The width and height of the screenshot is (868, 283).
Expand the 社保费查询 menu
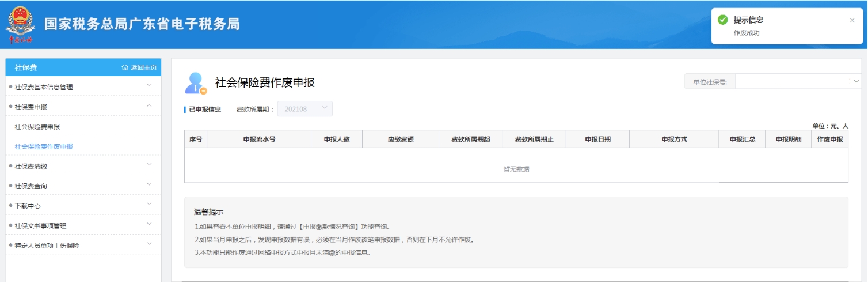click(x=149, y=186)
